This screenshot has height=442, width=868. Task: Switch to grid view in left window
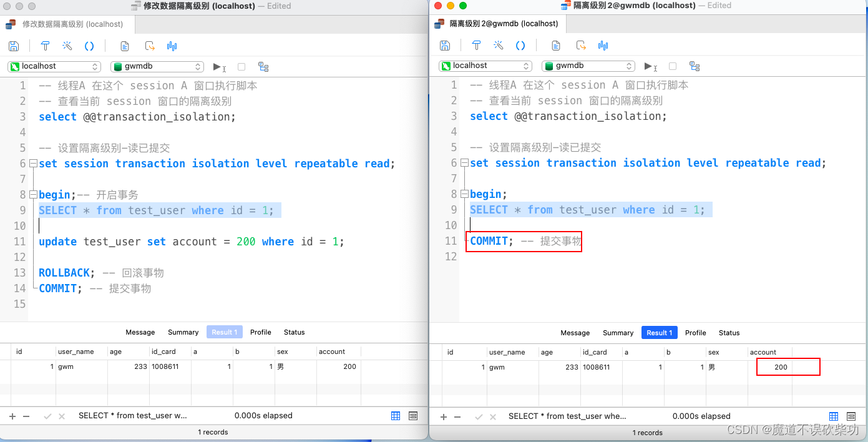pos(396,416)
